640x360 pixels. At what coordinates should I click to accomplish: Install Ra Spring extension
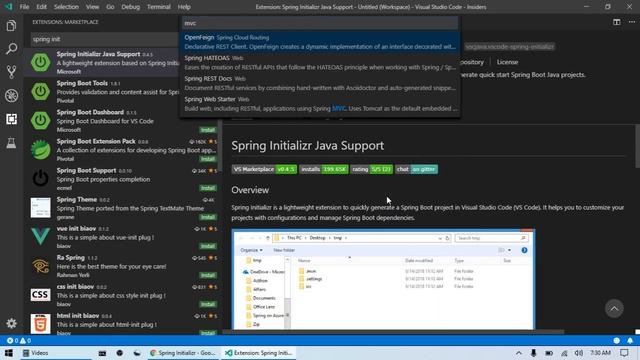point(208,275)
